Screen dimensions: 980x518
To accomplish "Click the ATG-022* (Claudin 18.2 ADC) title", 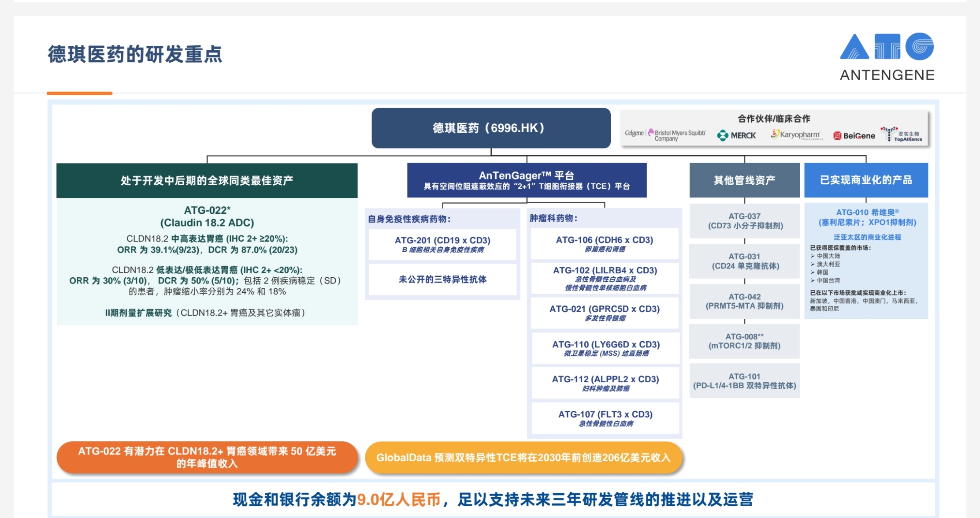I will [207, 216].
